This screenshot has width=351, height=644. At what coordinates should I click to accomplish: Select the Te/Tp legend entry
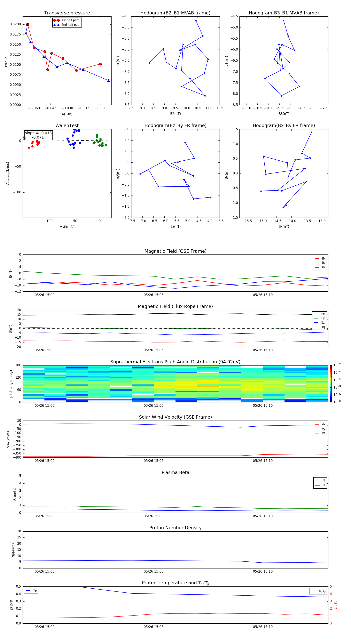[x=318, y=591]
